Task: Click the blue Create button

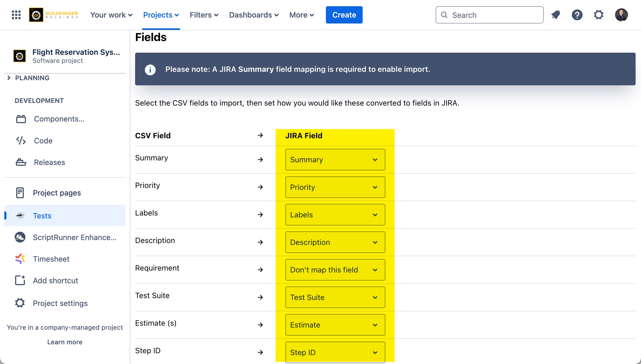Action: coord(344,15)
